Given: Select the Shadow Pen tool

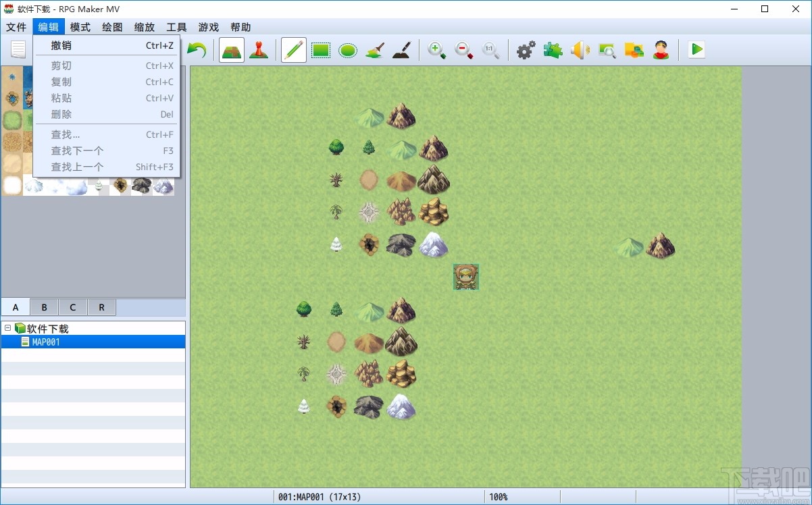Looking at the screenshot, I should pyautogui.click(x=401, y=49).
